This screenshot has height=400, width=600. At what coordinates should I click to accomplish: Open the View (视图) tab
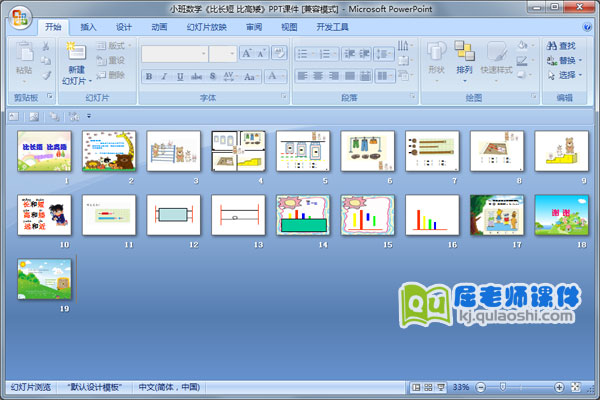click(289, 27)
